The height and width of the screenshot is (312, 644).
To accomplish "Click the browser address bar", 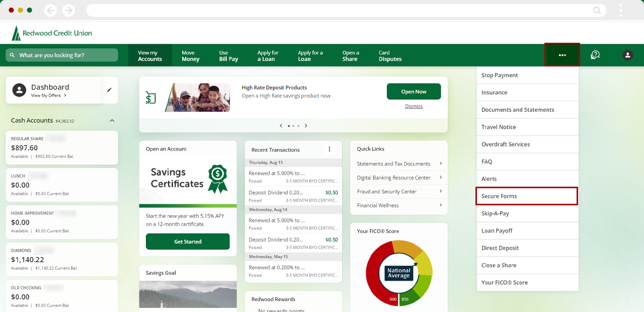I will coord(346,10).
